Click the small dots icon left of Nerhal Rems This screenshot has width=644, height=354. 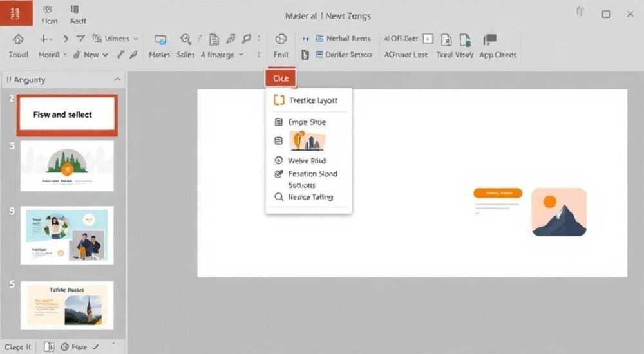(305, 39)
